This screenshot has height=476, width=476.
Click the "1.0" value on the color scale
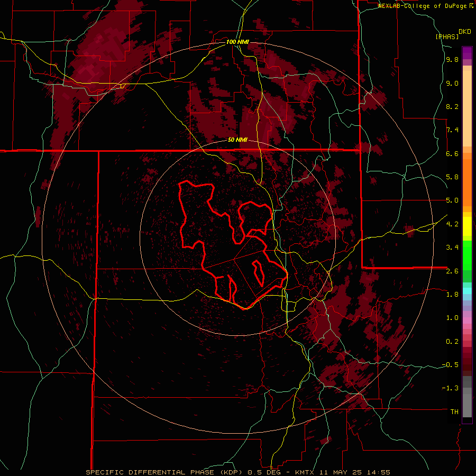click(452, 318)
